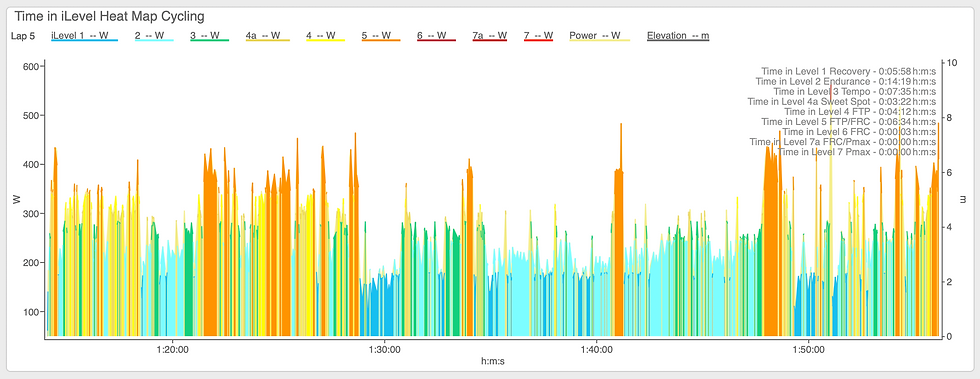This screenshot has width=980, height=379.
Task: Click the Time in Level 4a Sweet Spot annotation
Action: click(x=841, y=101)
